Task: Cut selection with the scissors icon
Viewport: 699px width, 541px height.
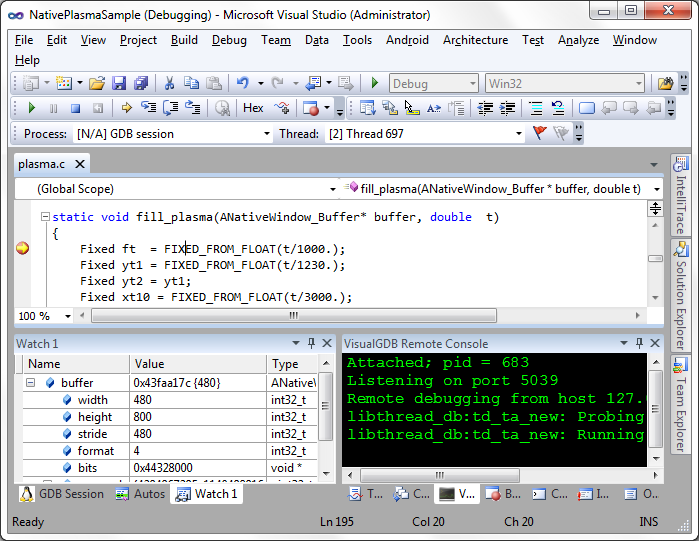Action: pos(169,83)
